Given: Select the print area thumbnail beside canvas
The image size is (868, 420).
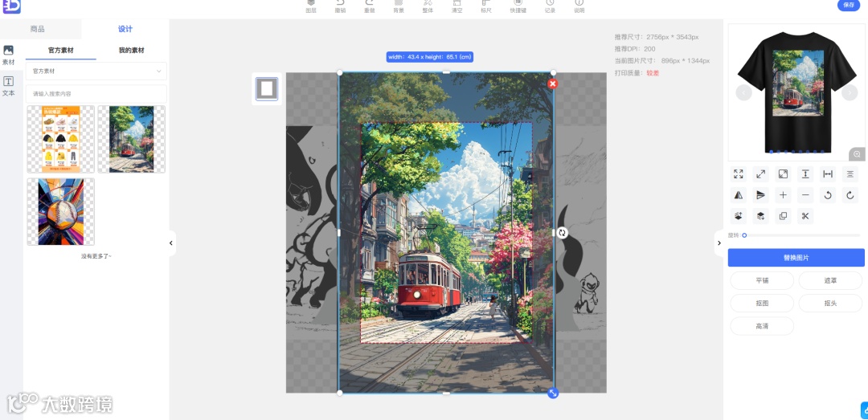Looking at the screenshot, I should pyautogui.click(x=267, y=88).
